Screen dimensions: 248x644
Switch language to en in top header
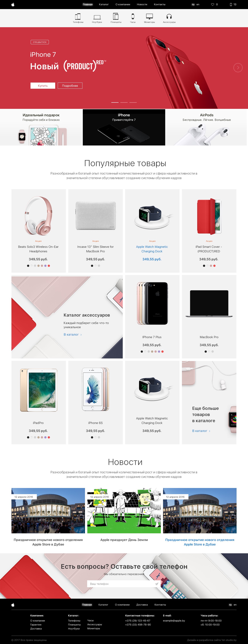click(x=198, y=5)
